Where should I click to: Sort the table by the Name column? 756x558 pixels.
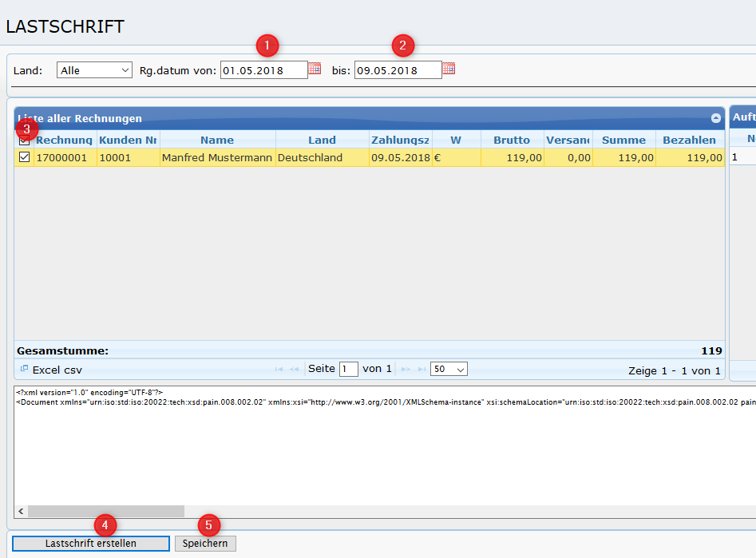click(217, 140)
